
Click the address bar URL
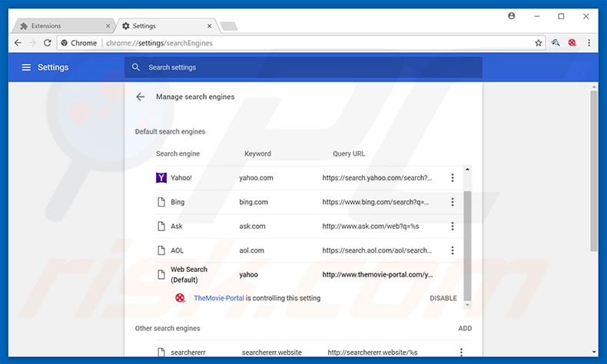click(159, 43)
